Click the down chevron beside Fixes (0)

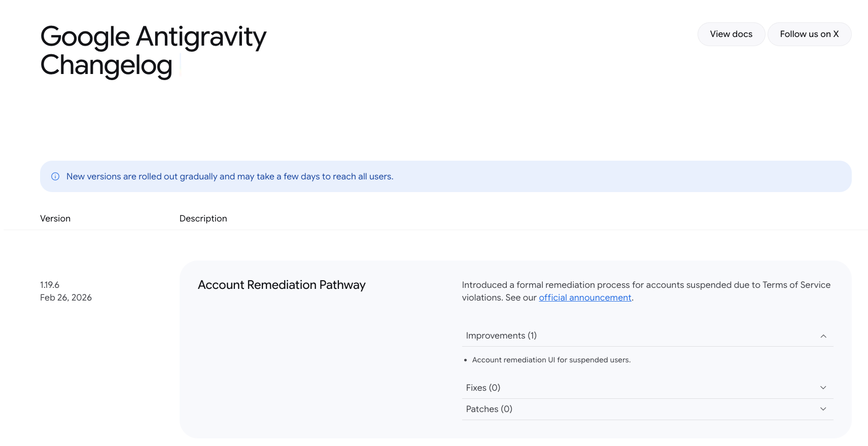click(823, 388)
